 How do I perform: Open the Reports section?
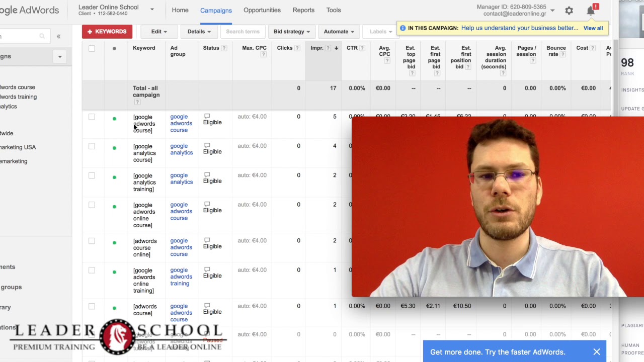tap(303, 10)
